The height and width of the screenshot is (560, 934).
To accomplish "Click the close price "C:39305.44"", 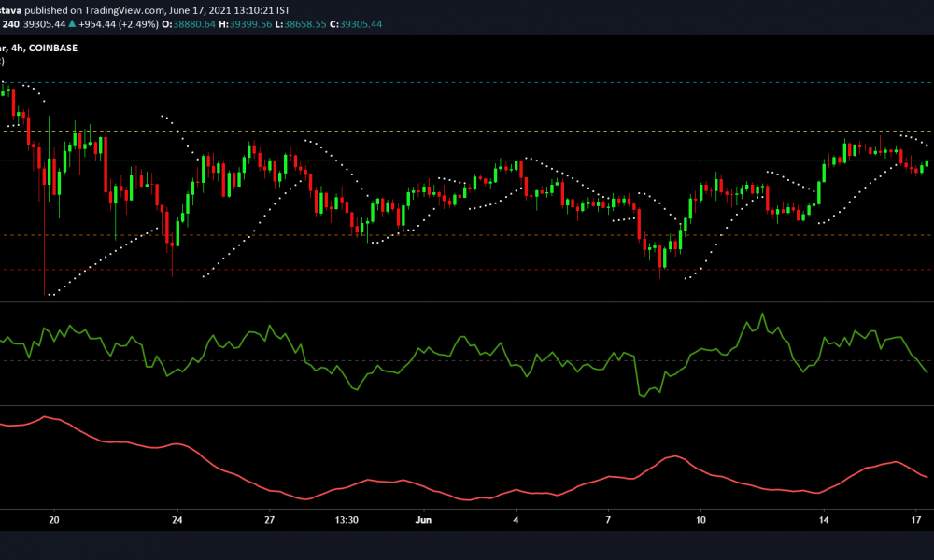I will [x=356, y=24].
